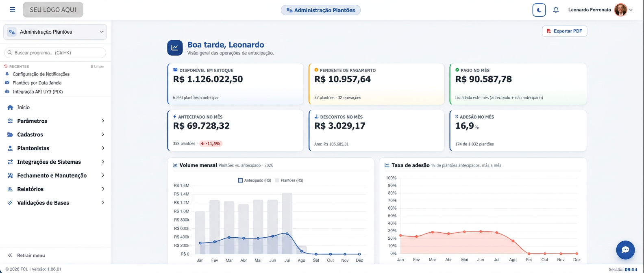Open the hamburger menu icon
The height and width of the screenshot is (273, 644).
tap(12, 9)
